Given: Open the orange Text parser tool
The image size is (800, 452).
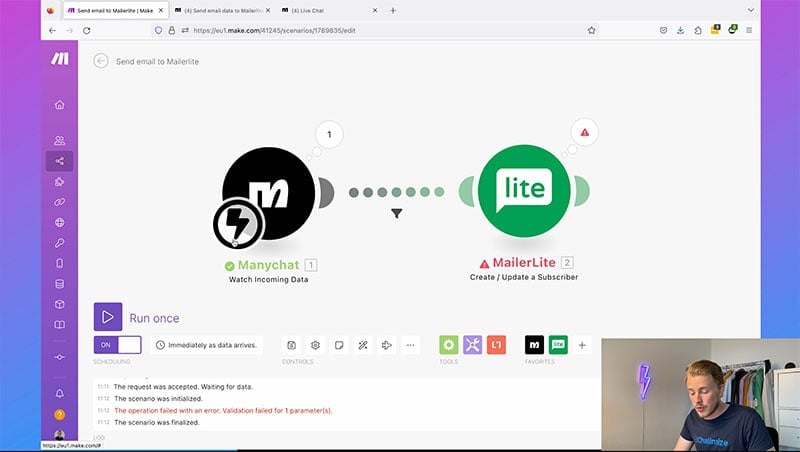Looking at the screenshot, I should click(496, 345).
